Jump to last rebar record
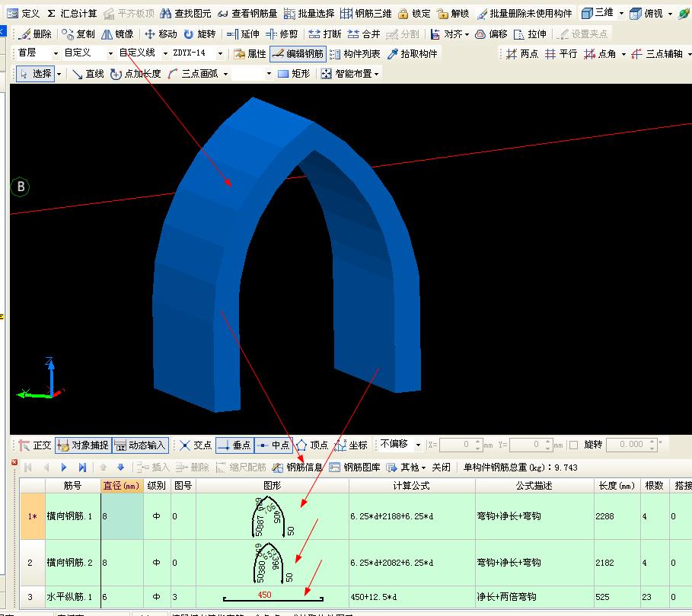Image resolution: width=692 pixels, height=616 pixels. (82, 467)
